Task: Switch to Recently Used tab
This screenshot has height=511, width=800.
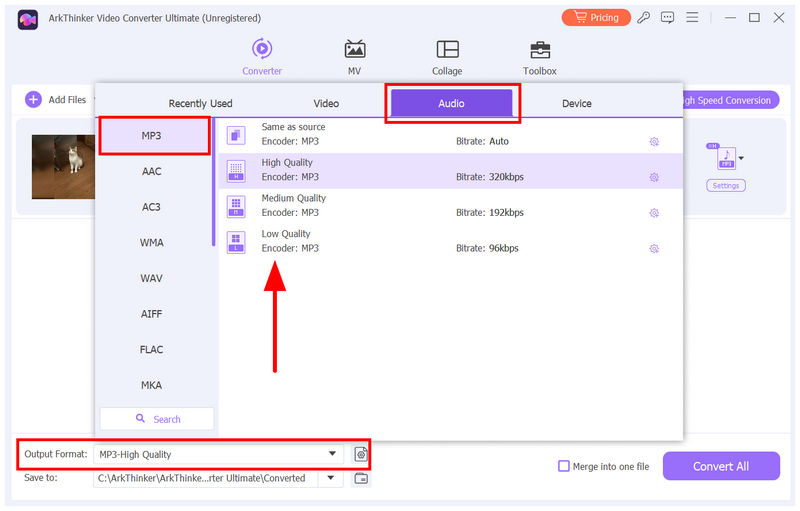Action: pyautogui.click(x=200, y=104)
